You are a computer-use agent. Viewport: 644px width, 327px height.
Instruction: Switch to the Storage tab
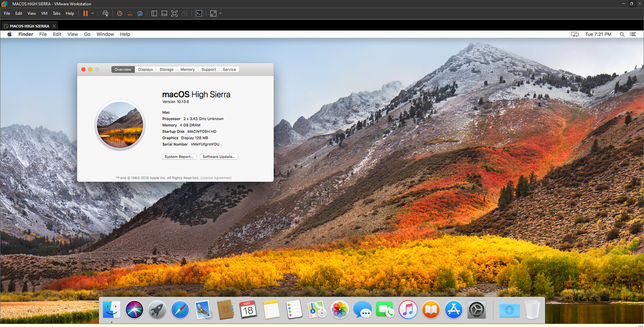(x=167, y=69)
